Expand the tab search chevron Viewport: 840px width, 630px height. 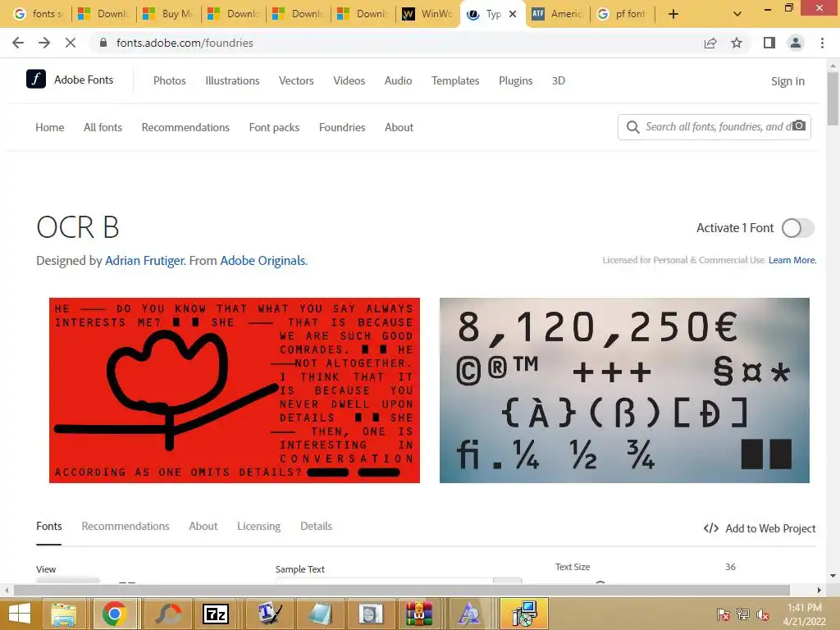pyautogui.click(x=737, y=14)
